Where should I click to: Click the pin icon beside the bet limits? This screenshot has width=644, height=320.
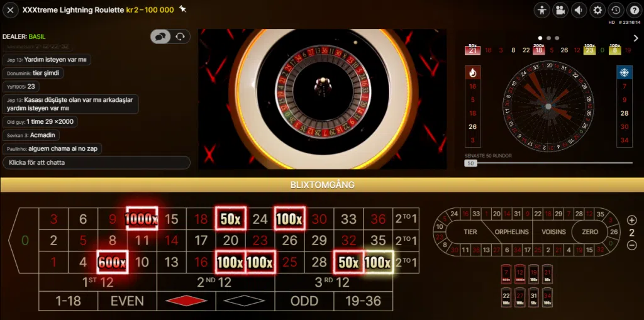coord(183,9)
